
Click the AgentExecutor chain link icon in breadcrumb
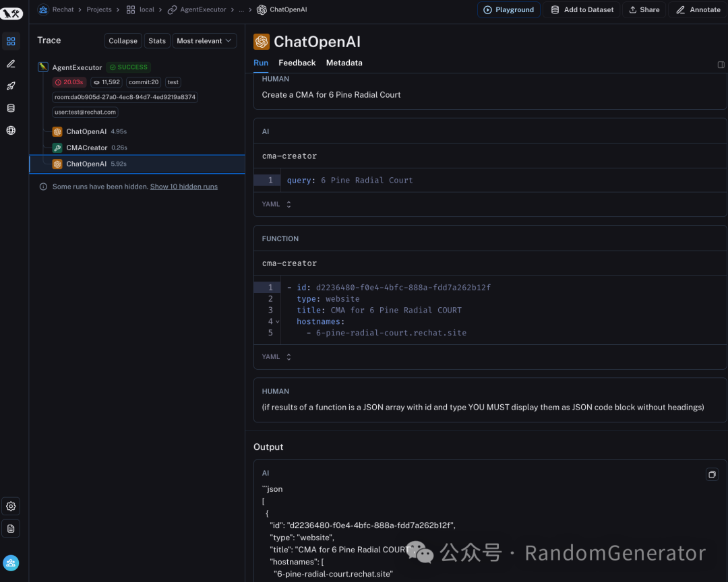point(173,9)
